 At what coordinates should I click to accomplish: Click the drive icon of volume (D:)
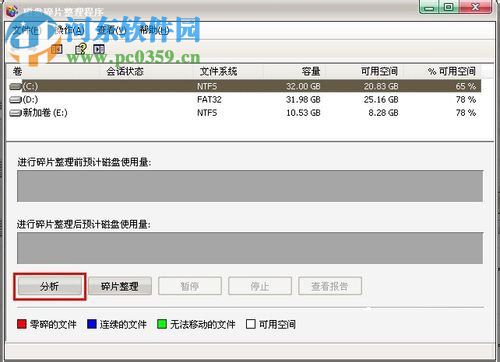click(x=15, y=100)
